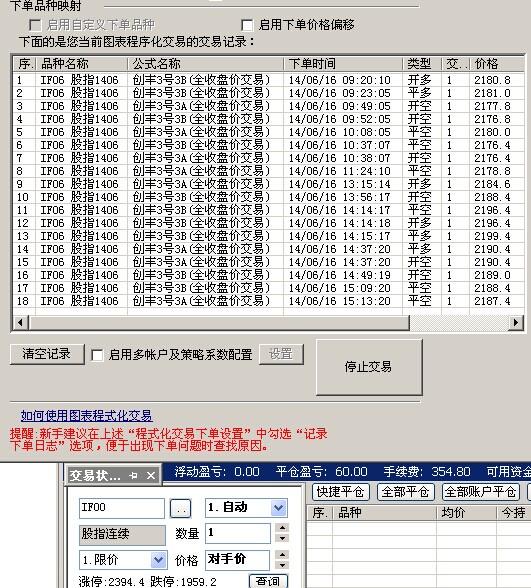Viewport: 531px width, 588px height.
Task: Open contract picker button next to IF00
Action: [x=180, y=508]
